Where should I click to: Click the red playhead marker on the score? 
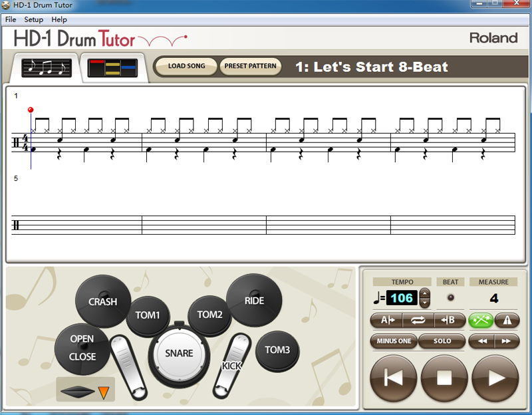click(31, 110)
